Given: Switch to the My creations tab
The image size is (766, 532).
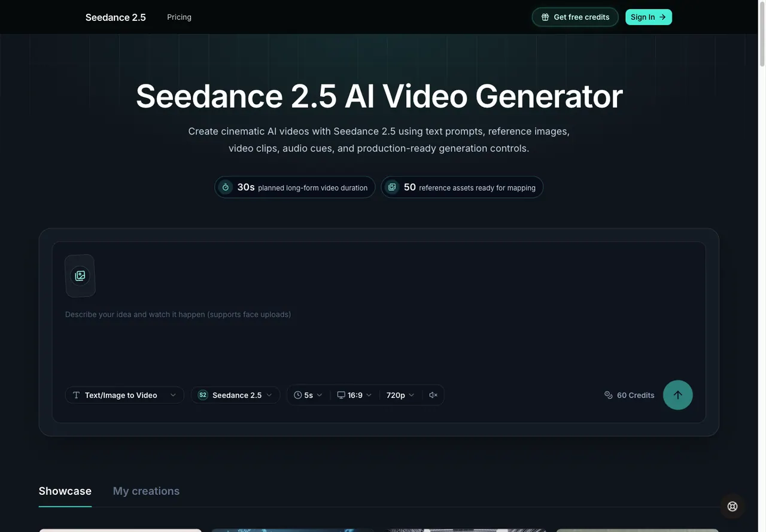Looking at the screenshot, I should pos(146,491).
